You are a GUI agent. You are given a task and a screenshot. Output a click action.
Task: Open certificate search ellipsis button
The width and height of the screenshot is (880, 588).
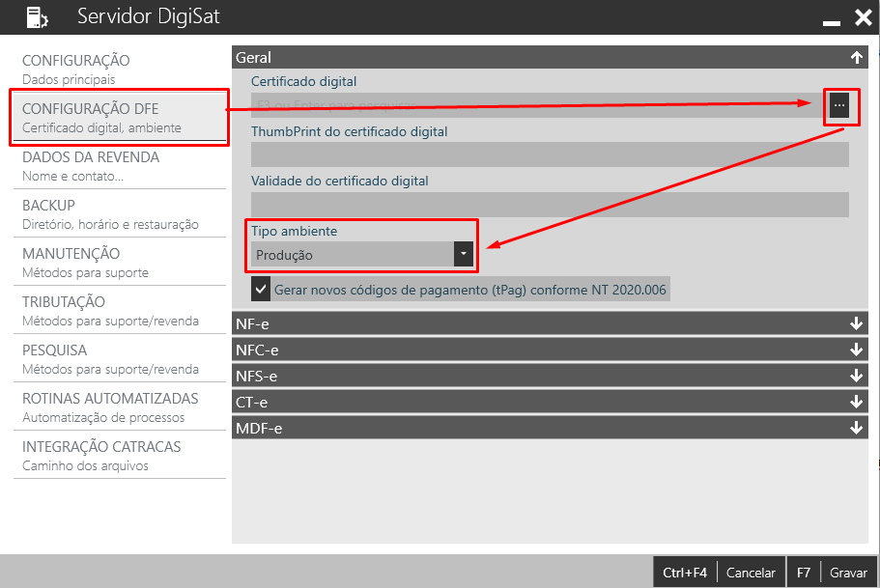(x=839, y=105)
